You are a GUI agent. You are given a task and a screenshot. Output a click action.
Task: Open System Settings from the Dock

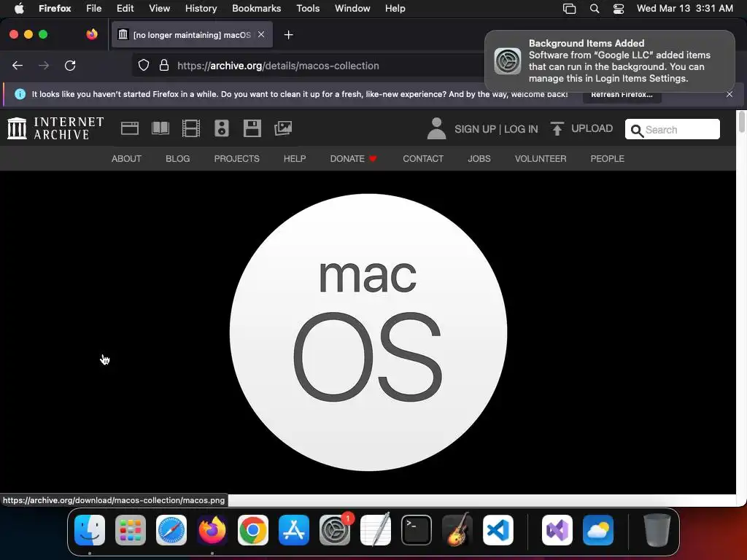pyautogui.click(x=335, y=530)
